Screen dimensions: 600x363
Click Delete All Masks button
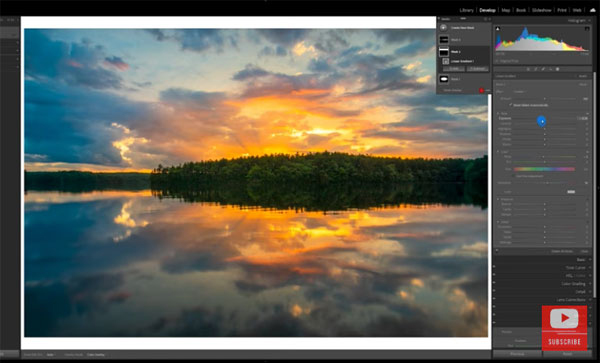(562, 251)
